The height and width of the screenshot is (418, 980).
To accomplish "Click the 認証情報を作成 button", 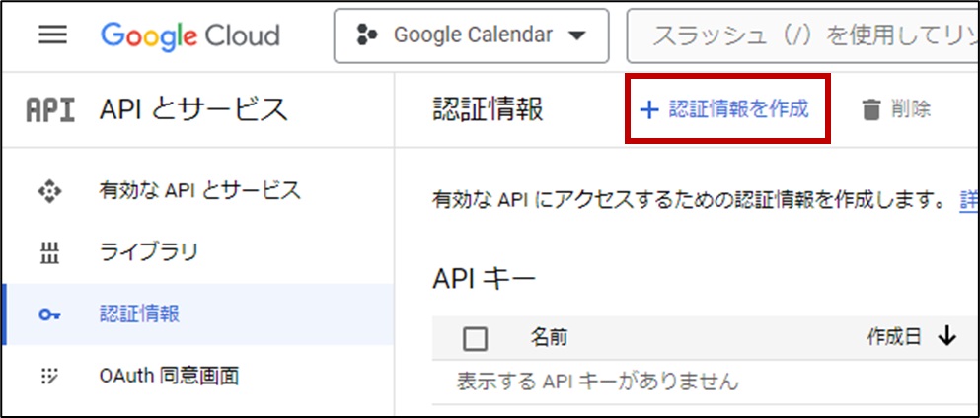I will point(727,109).
